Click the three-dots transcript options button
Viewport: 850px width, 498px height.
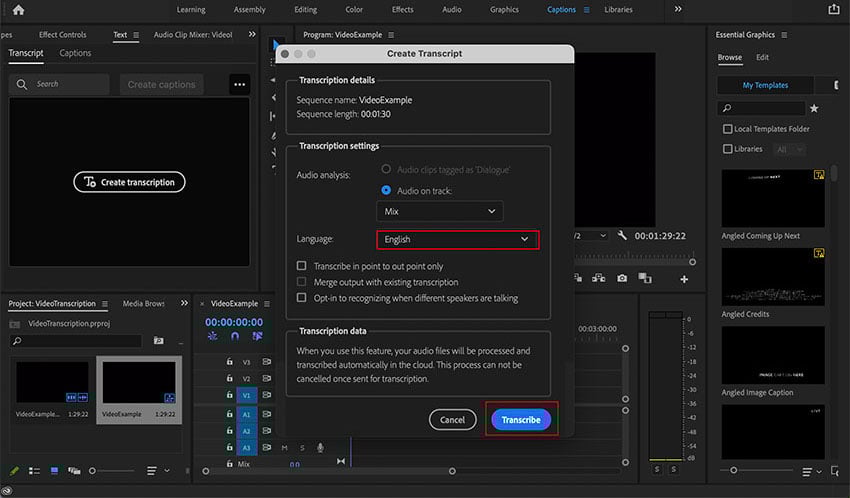239,85
